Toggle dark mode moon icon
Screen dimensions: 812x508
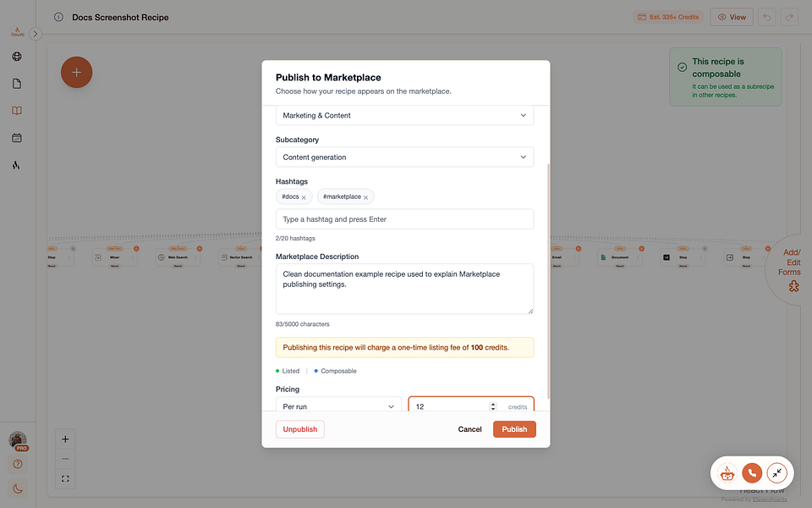tap(18, 489)
